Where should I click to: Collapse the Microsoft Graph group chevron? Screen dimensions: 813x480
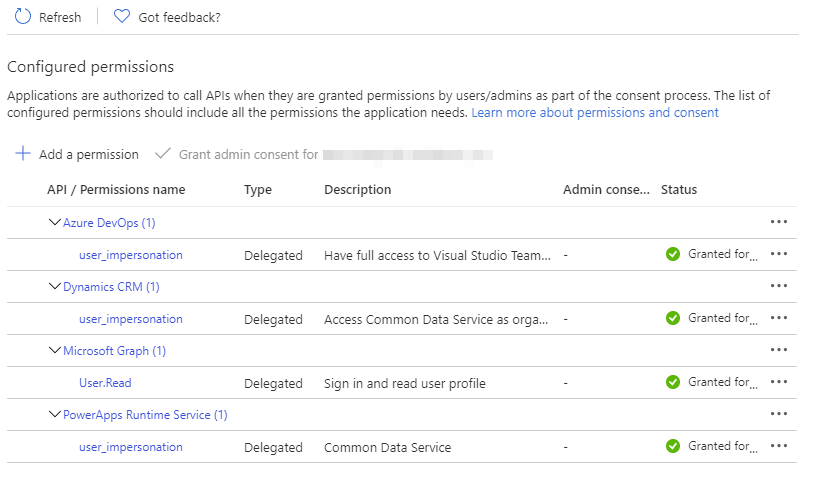[x=54, y=350]
